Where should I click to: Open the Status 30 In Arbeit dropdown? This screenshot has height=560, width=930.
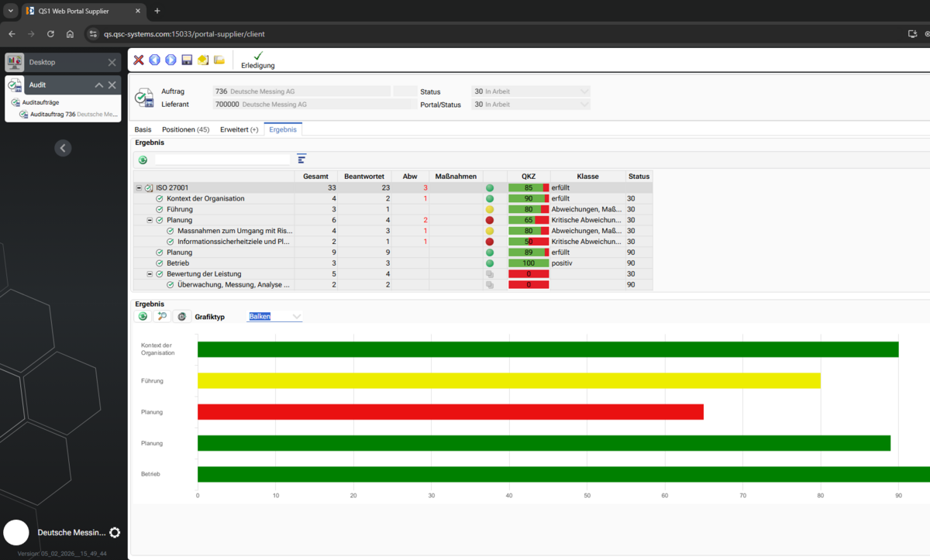pos(531,91)
